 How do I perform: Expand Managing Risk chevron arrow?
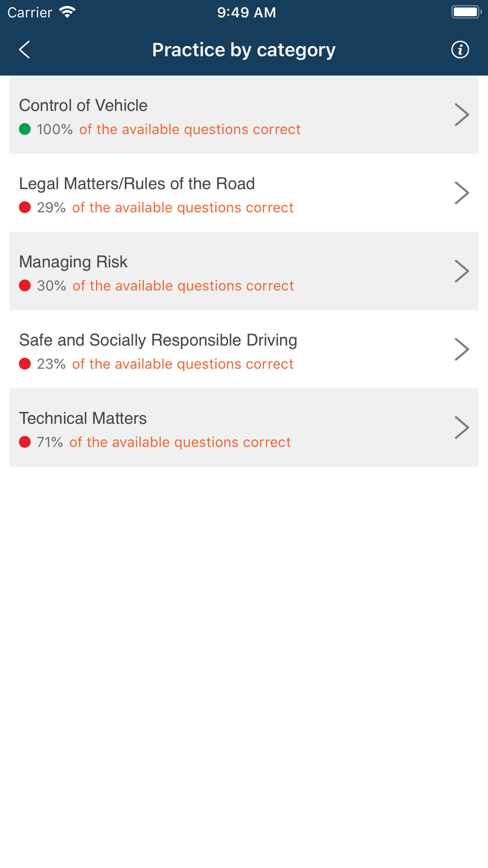click(x=461, y=271)
